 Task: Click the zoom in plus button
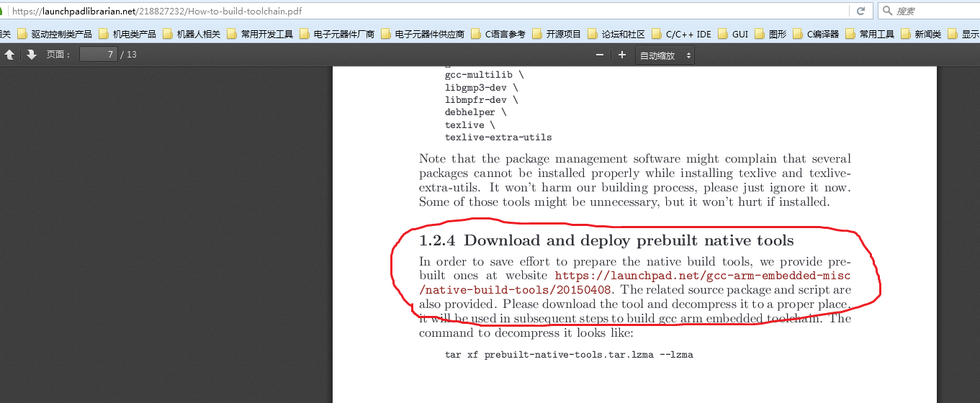(x=622, y=55)
